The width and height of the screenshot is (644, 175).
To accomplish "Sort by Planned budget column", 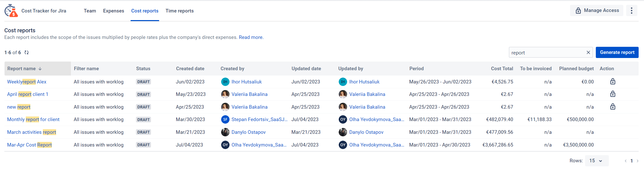I will tap(576, 68).
